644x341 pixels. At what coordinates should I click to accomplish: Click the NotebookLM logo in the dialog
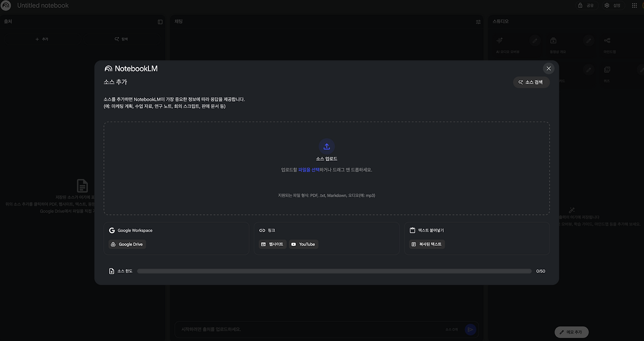pyautogui.click(x=131, y=69)
